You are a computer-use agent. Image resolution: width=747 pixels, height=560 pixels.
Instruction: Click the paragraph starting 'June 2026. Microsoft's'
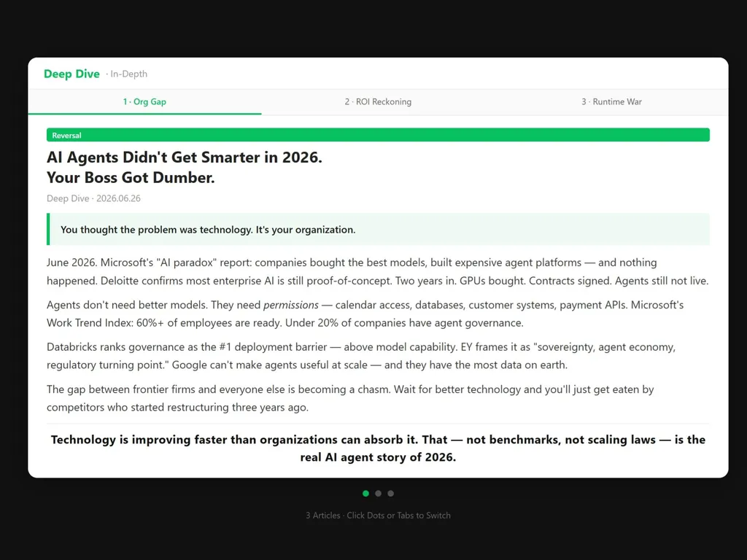378,271
